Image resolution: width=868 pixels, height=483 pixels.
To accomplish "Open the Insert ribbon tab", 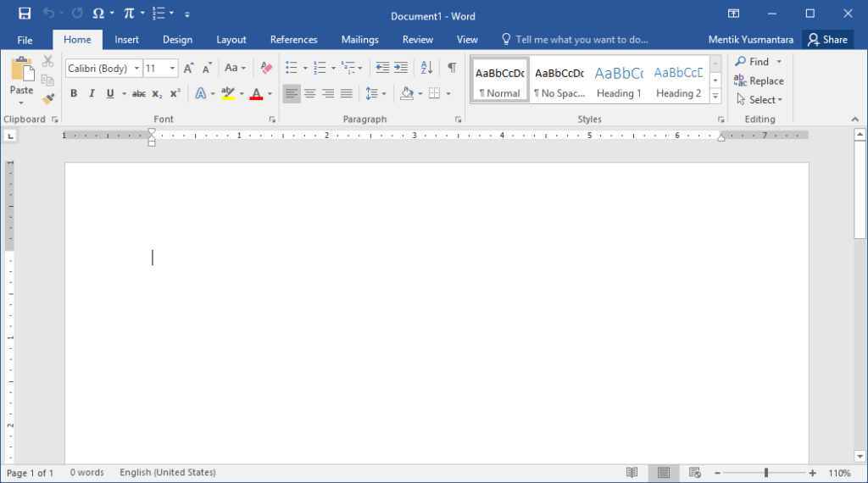I will pos(127,40).
